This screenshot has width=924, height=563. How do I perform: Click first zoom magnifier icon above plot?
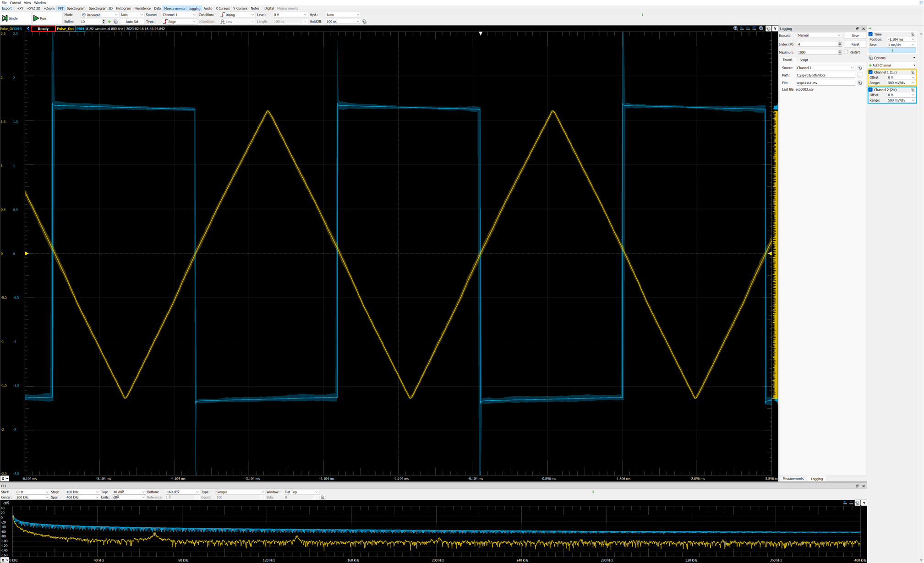coord(735,28)
